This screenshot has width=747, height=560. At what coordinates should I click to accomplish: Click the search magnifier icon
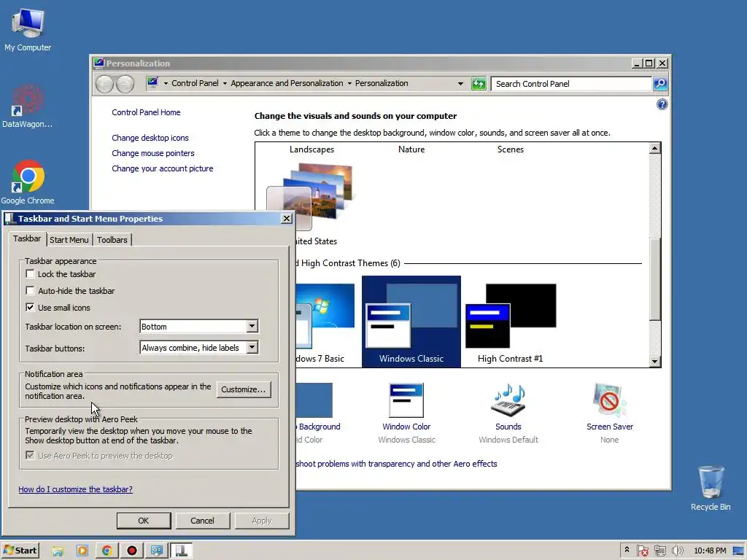click(659, 84)
